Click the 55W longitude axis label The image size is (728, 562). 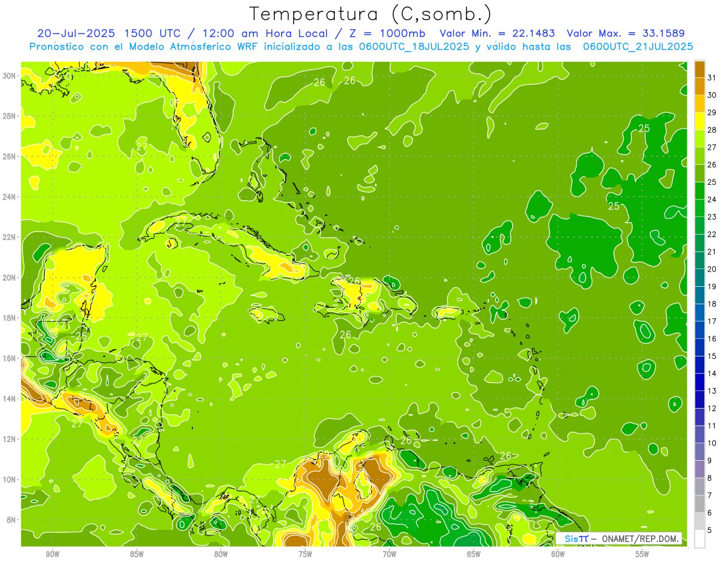642,554
